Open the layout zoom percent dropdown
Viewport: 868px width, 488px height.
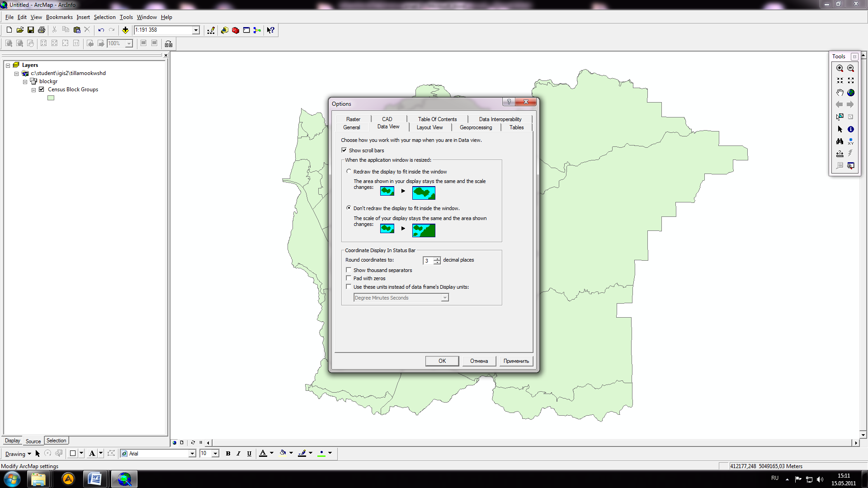129,44
